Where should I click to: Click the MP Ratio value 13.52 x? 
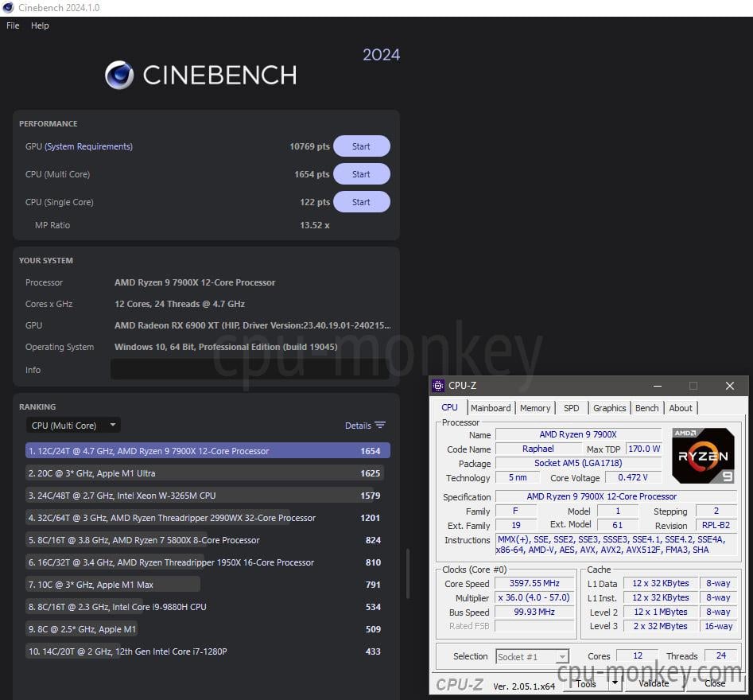point(315,225)
